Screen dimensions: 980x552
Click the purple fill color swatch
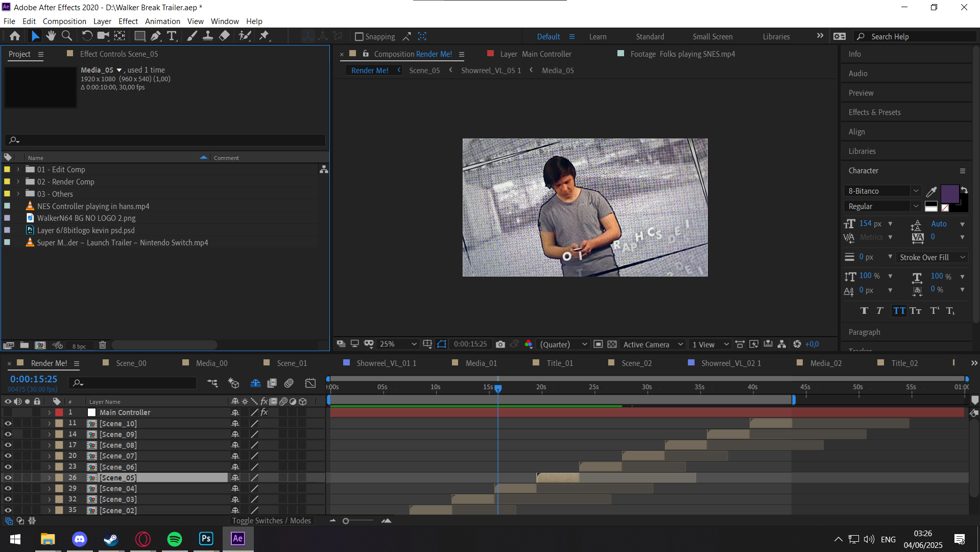coord(949,194)
